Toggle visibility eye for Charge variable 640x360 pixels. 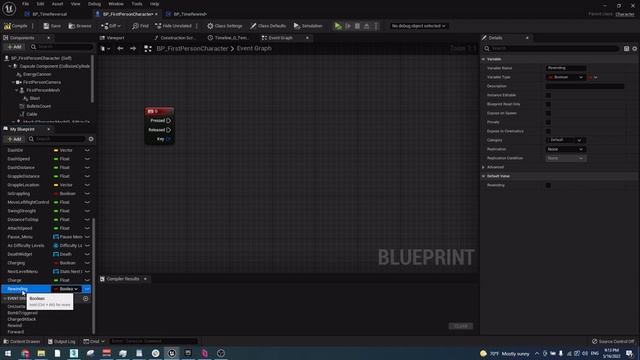click(87, 280)
